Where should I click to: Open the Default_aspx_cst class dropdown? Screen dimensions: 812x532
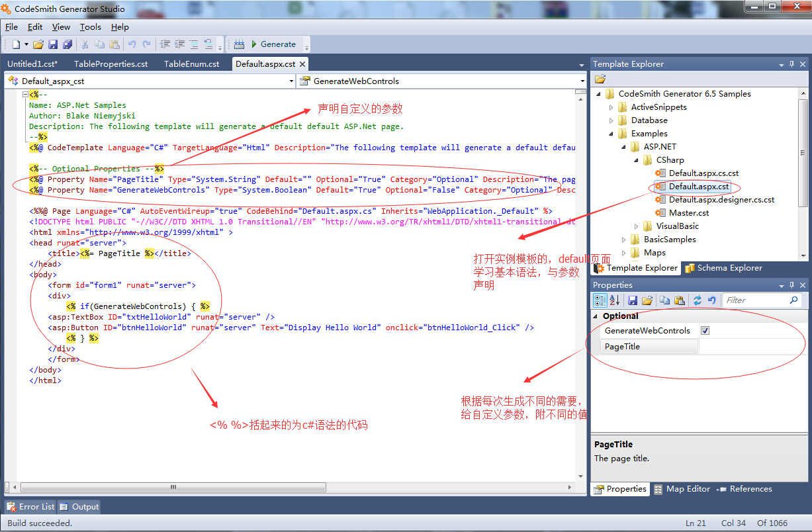click(x=291, y=81)
